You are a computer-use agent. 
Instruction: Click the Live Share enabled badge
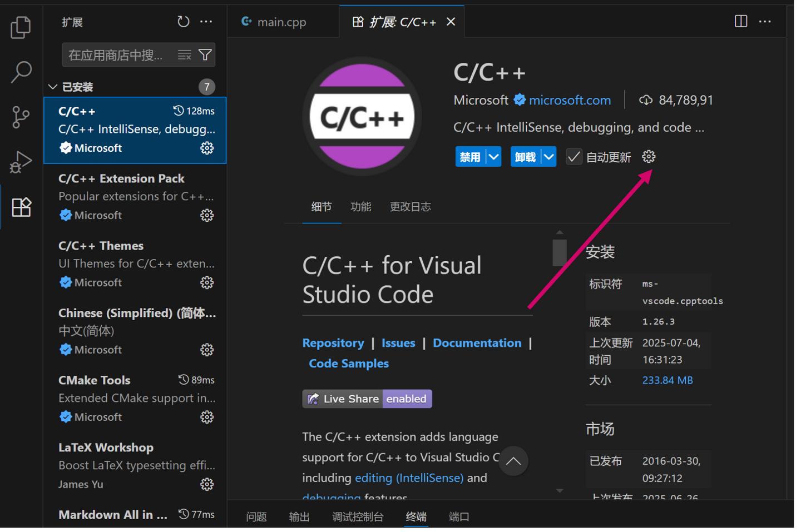pyautogui.click(x=367, y=399)
